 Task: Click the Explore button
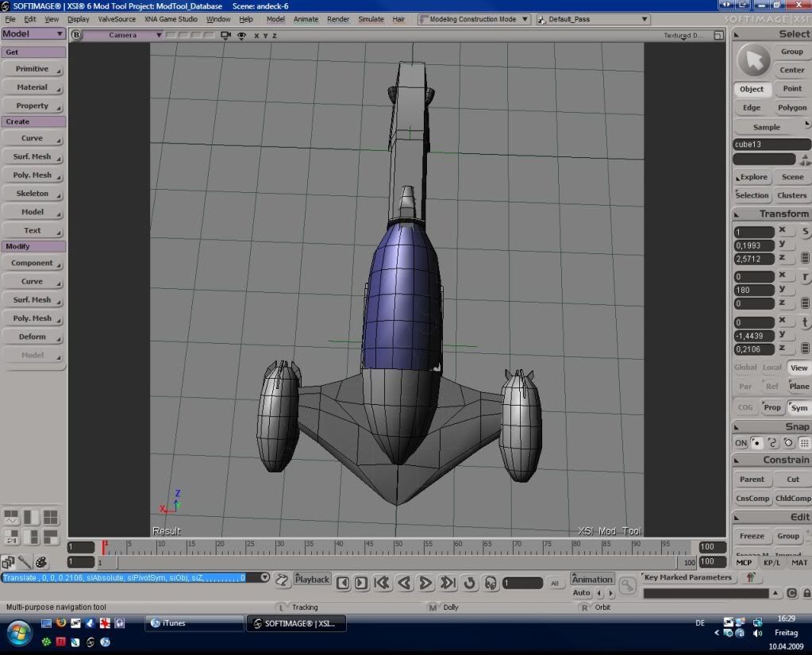pos(753,177)
